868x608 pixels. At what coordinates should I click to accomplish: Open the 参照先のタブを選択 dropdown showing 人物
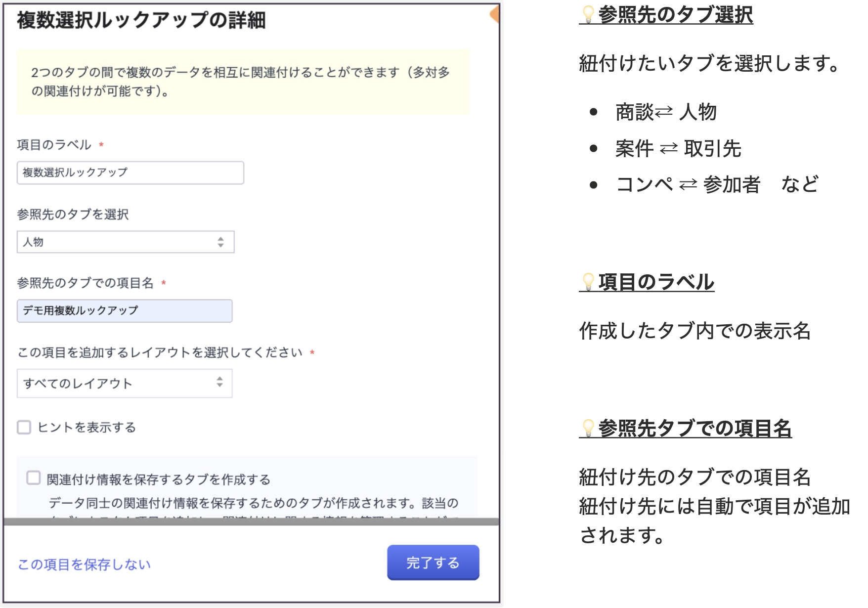126,242
